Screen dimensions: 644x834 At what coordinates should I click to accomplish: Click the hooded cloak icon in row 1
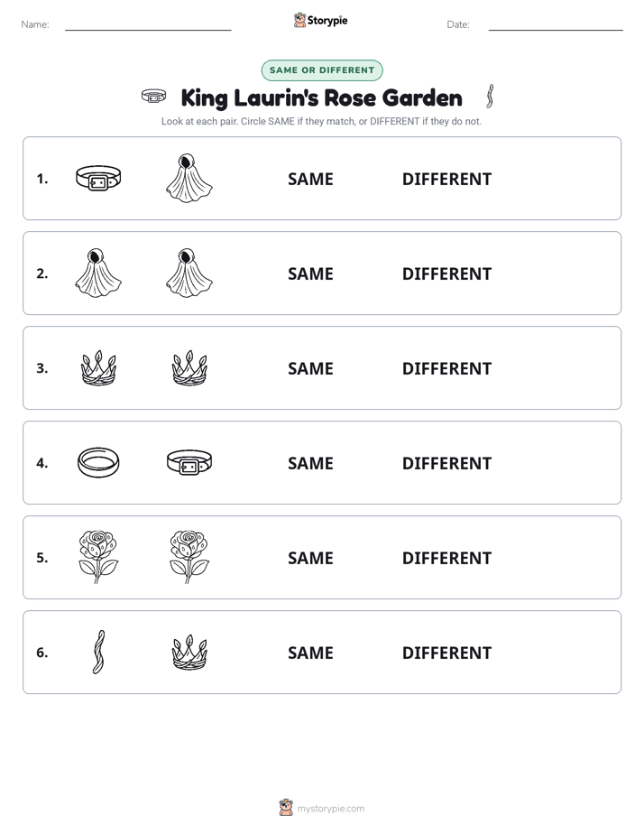pyautogui.click(x=189, y=178)
